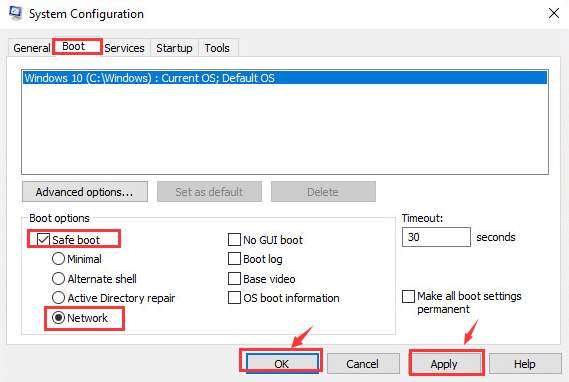Check the Boot log option
Image resolution: width=569 pixels, height=382 pixels.
pyautogui.click(x=234, y=259)
